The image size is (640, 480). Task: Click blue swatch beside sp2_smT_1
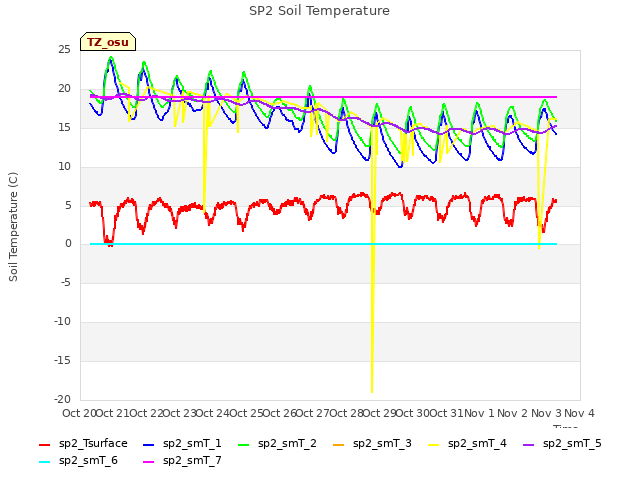tap(149, 444)
